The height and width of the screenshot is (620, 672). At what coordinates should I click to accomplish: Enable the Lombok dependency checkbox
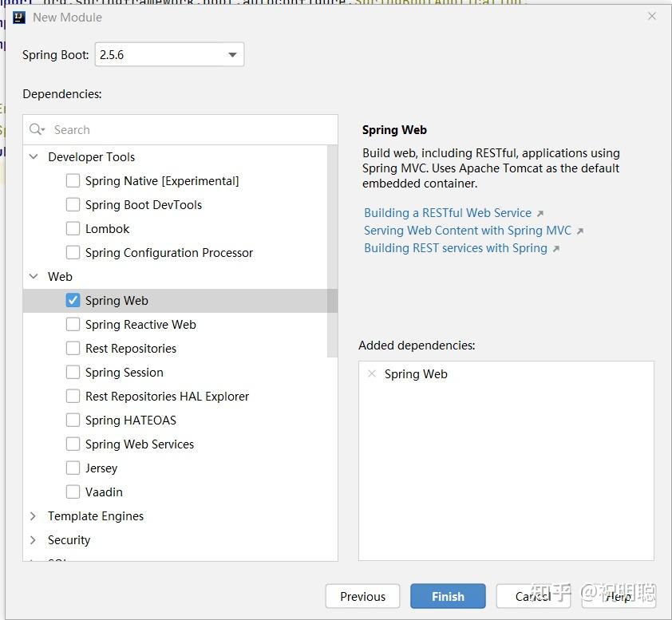[73, 228]
